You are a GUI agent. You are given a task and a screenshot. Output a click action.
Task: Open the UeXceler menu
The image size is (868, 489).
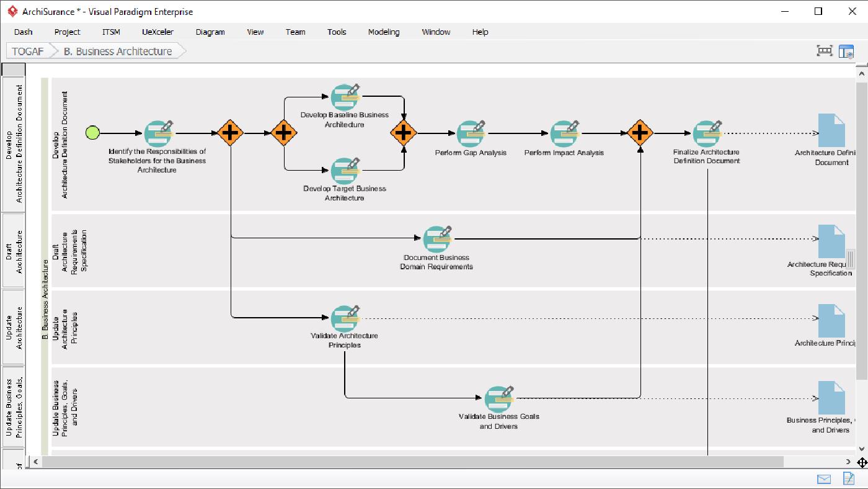tap(157, 32)
